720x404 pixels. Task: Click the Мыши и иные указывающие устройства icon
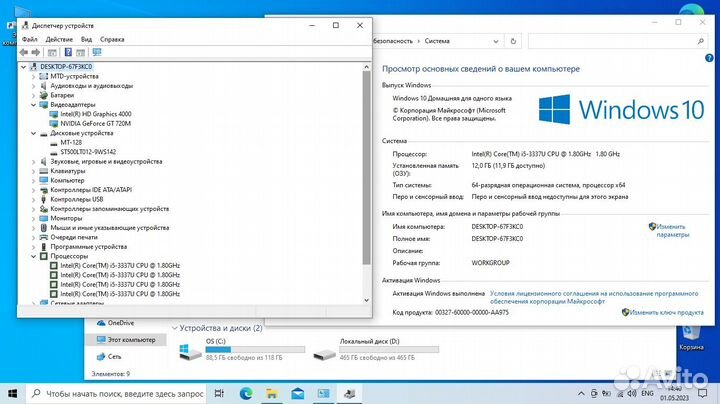(44, 228)
